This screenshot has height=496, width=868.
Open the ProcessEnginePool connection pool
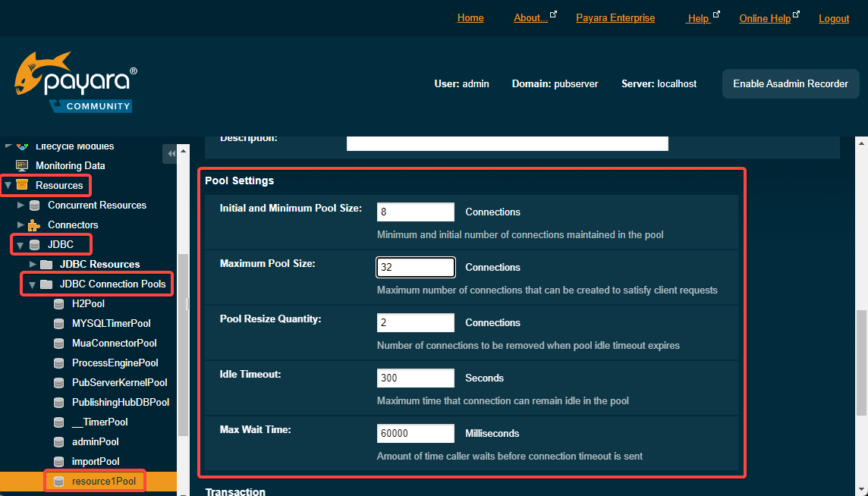(x=115, y=363)
